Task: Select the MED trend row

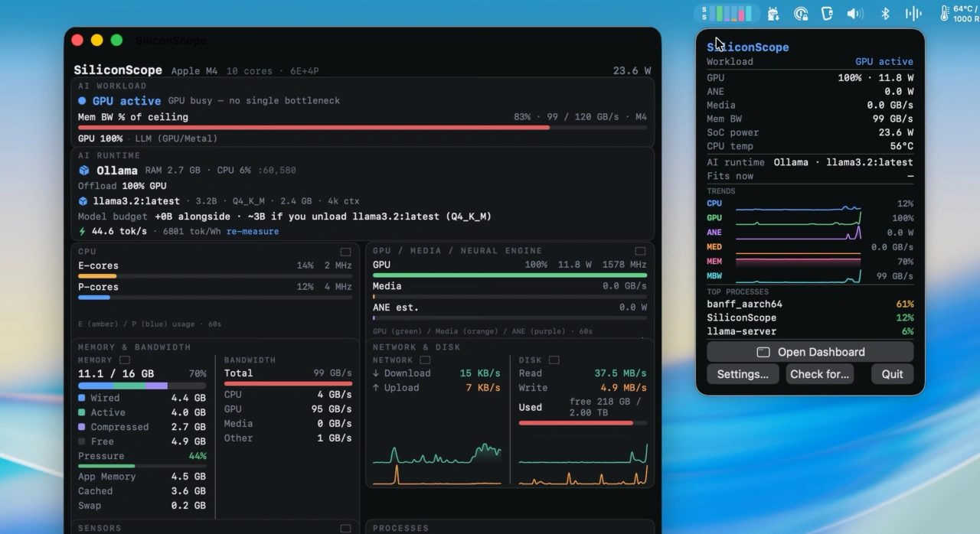Action: 810,247
